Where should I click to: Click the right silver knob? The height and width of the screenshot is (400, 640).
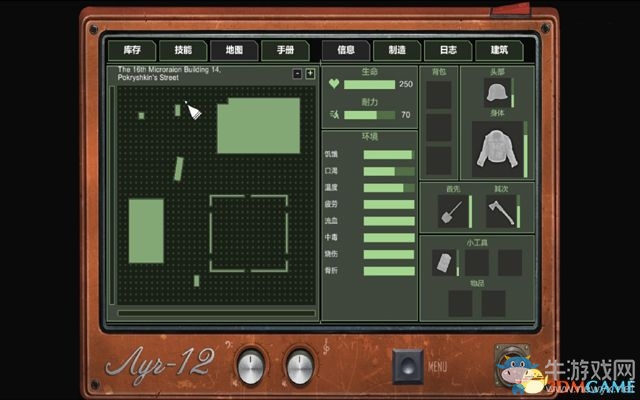tap(300, 366)
